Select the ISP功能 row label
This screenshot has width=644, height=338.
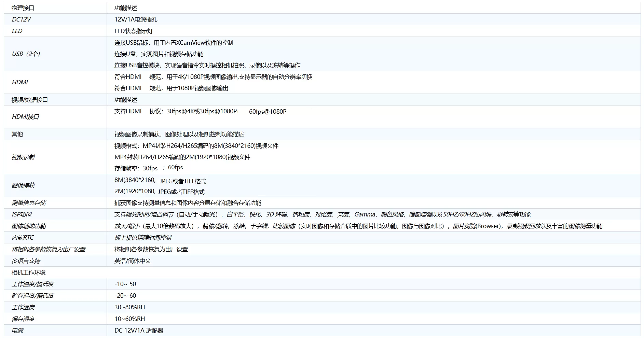coord(20,214)
